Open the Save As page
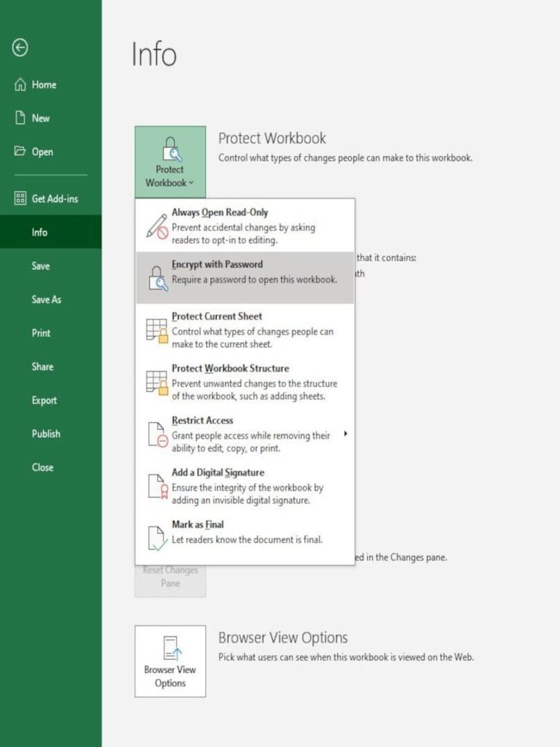560x747 pixels. pos(46,299)
